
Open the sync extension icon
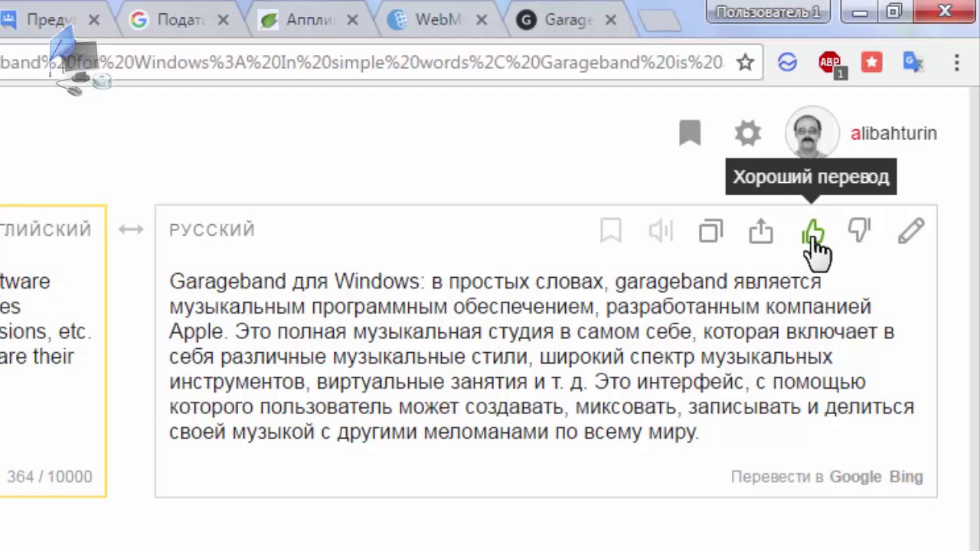coord(787,63)
